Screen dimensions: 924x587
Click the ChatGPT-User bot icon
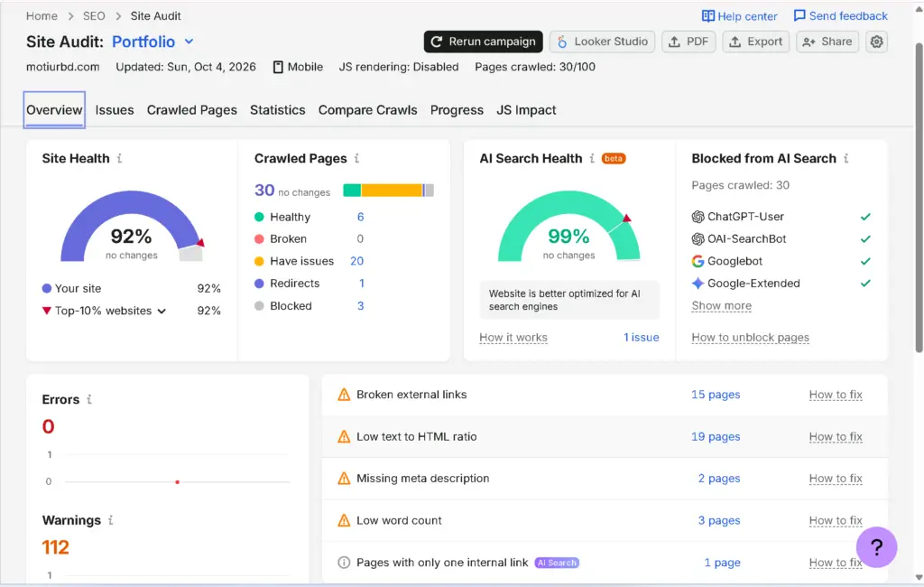pyautogui.click(x=698, y=217)
